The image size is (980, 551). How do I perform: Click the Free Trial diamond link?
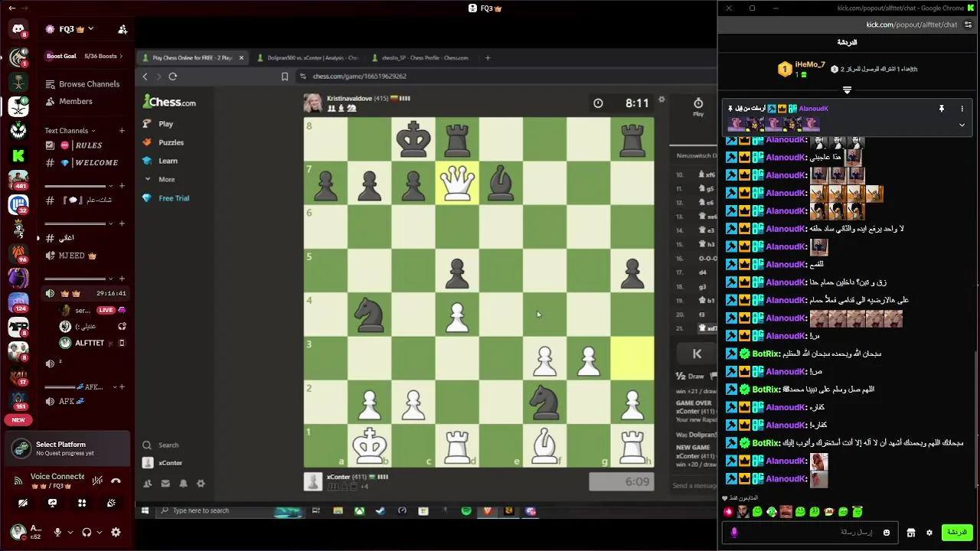point(165,198)
